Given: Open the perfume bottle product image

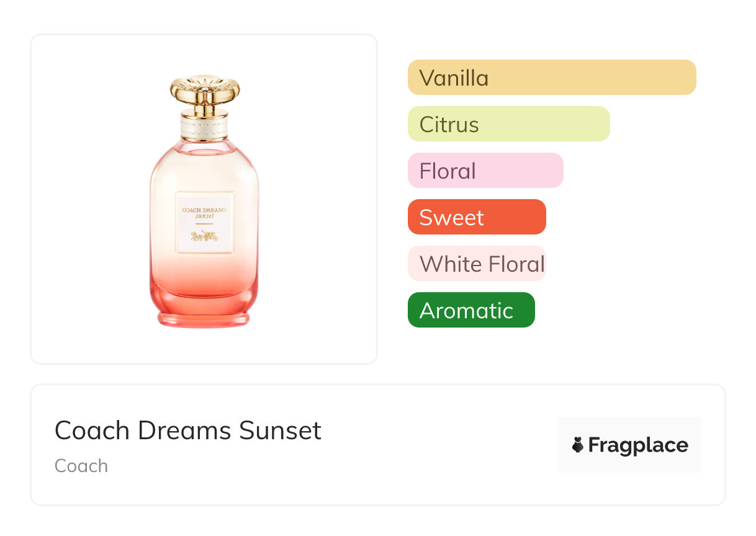Looking at the screenshot, I should click(x=204, y=199).
